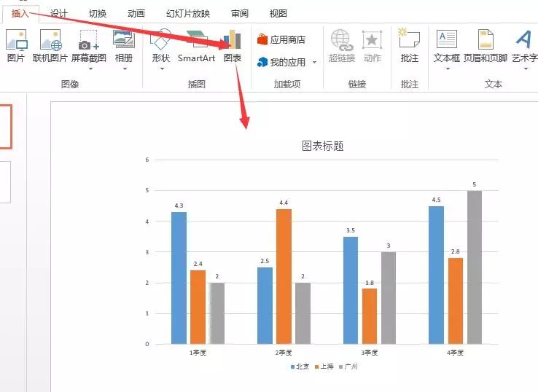The image size is (538, 392).
Task: Click the 北京 legend entry
Action: [x=300, y=366]
